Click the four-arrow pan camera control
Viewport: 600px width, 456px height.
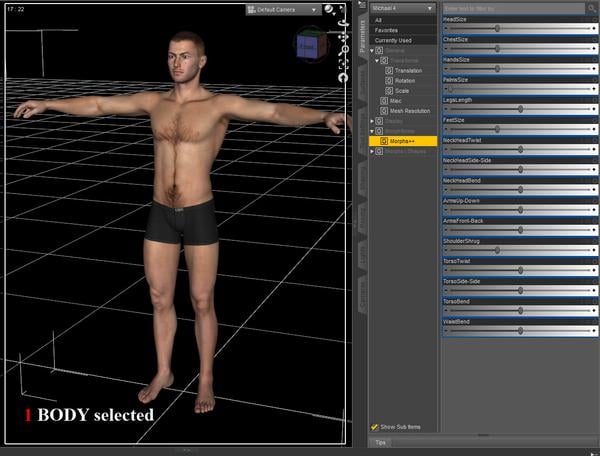343,37
